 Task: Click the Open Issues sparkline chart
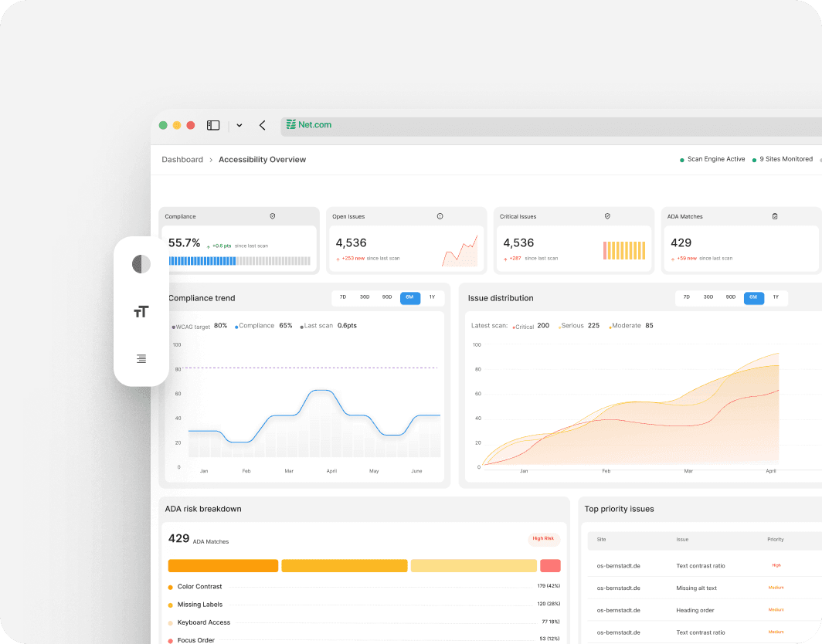(460, 251)
